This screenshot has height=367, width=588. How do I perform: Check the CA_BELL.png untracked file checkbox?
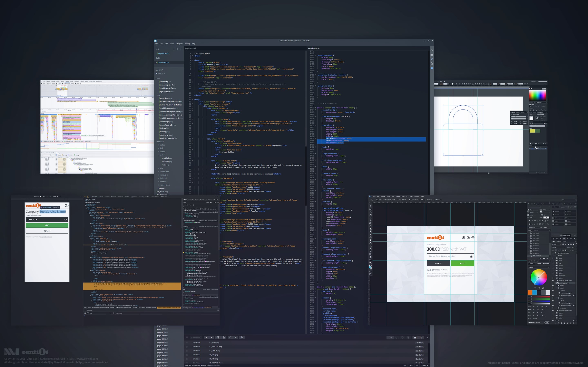(187, 343)
